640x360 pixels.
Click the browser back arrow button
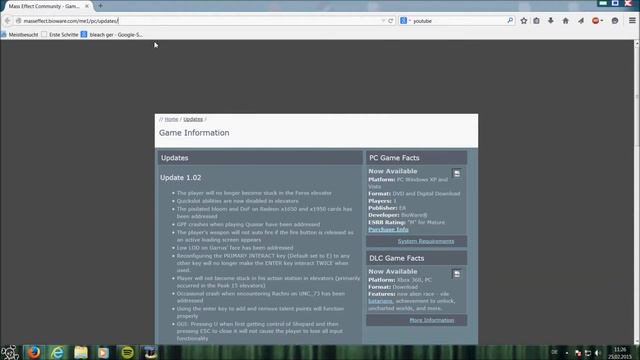coord(7,20)
